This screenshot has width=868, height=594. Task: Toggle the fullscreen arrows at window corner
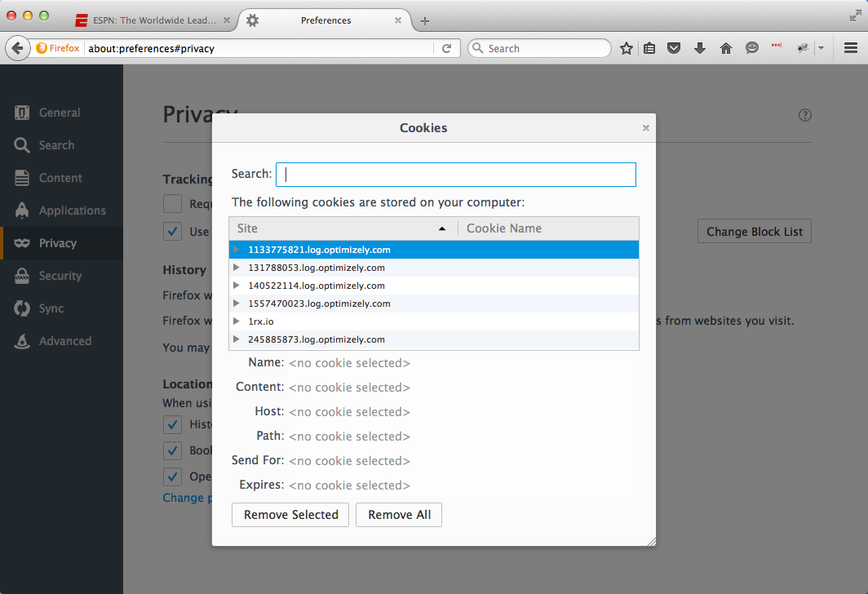pos(855,16)
